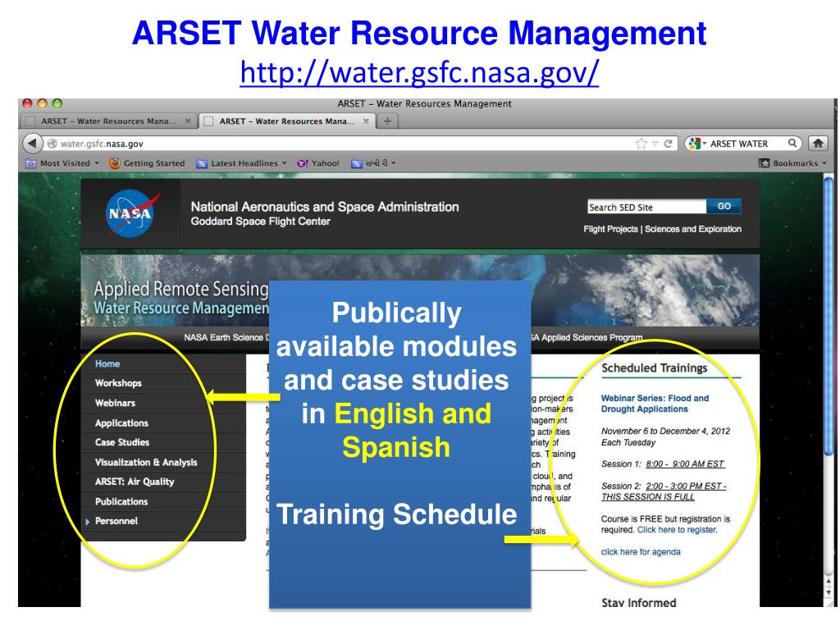Image resolution: width=840 pixels, height=630 pixels.
Task: Close the second ARSET tab
Action: click(x=366, y=121)
